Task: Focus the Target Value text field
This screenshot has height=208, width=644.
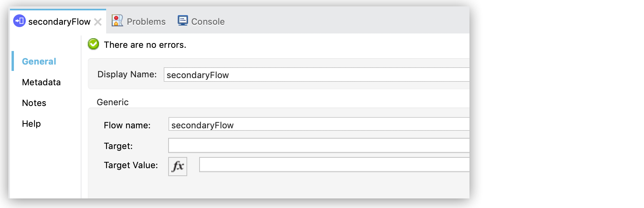Action: [x=334, y=165]
